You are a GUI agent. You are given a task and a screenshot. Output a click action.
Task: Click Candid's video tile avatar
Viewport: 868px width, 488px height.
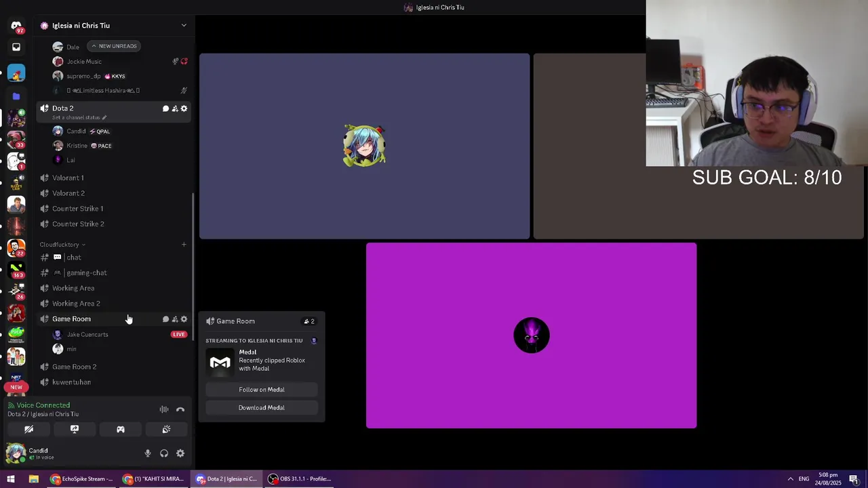(364, 146)
